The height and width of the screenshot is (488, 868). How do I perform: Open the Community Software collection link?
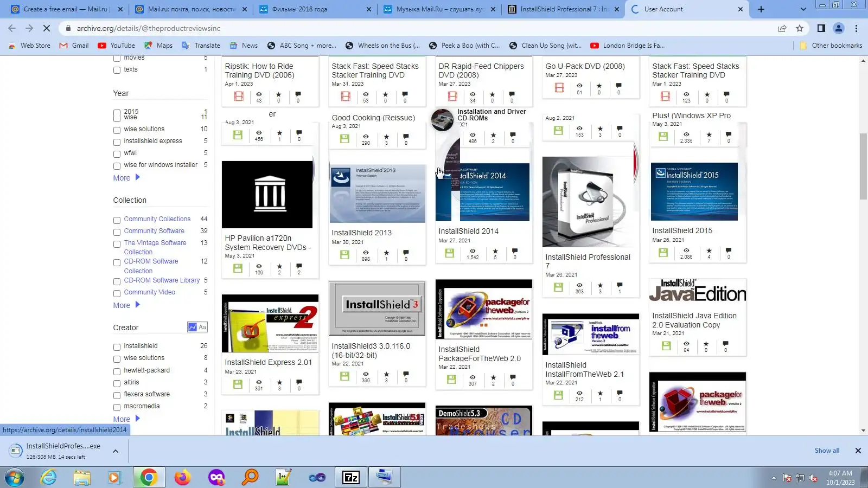[154, 231]
